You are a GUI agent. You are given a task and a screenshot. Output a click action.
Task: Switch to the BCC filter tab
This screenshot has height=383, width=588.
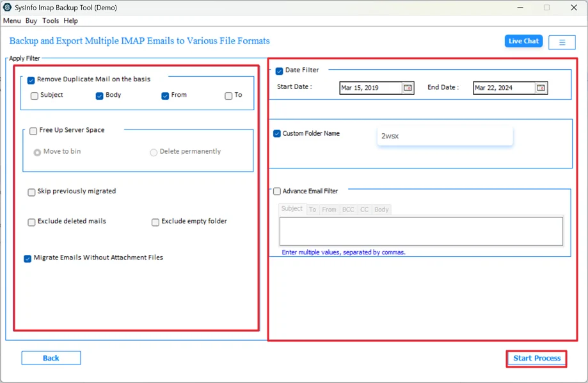347,209
